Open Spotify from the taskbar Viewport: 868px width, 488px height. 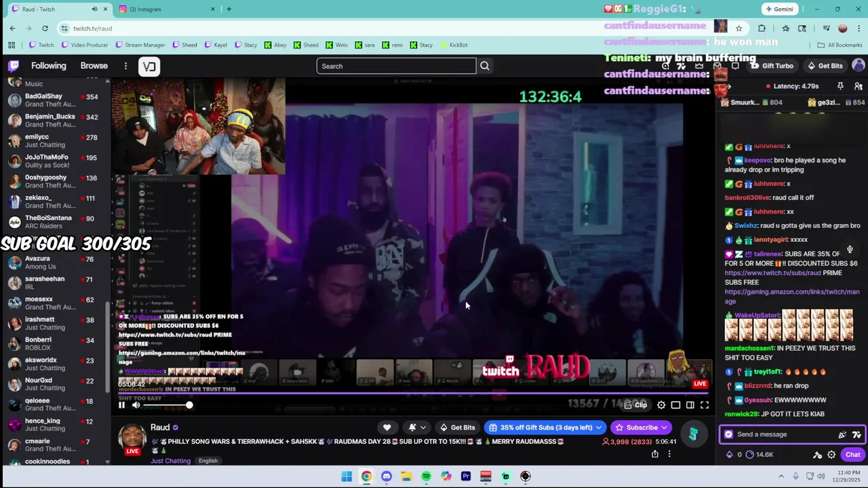pyautogui.click(x=426, y=476)
